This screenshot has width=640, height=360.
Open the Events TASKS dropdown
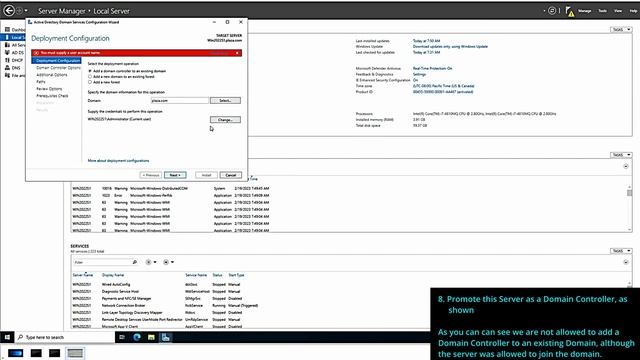[621, 155]
